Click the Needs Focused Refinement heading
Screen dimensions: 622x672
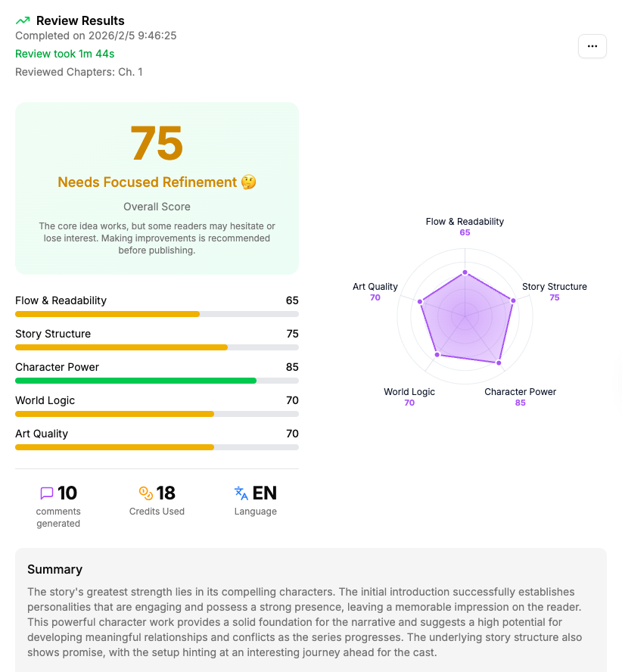click(148, 182)
